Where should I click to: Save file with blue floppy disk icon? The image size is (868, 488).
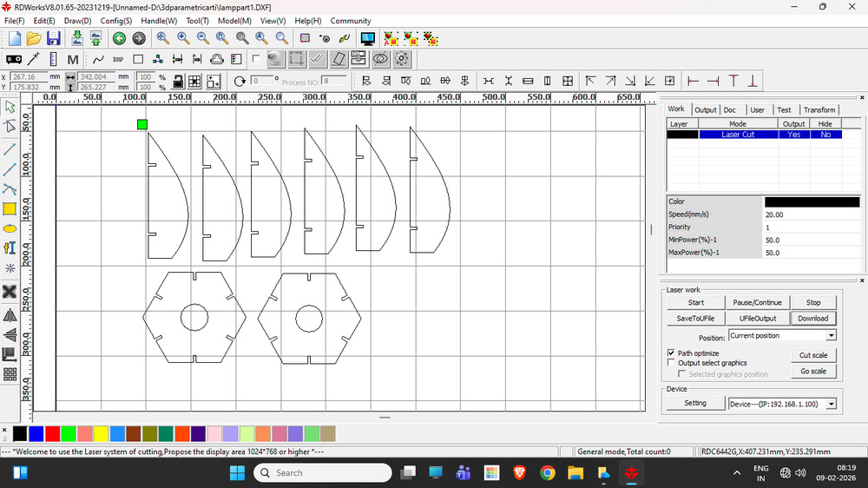click(53, 38)
